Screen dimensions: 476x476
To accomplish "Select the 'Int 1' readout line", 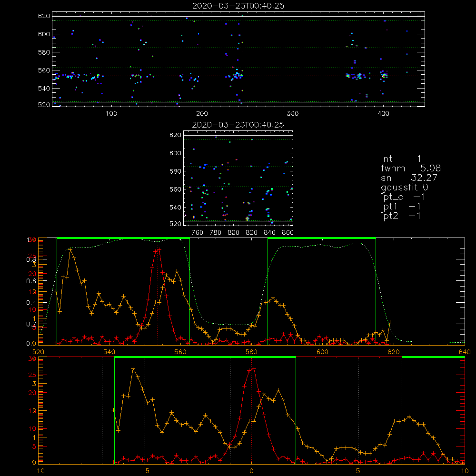I will tap(401, 159).
